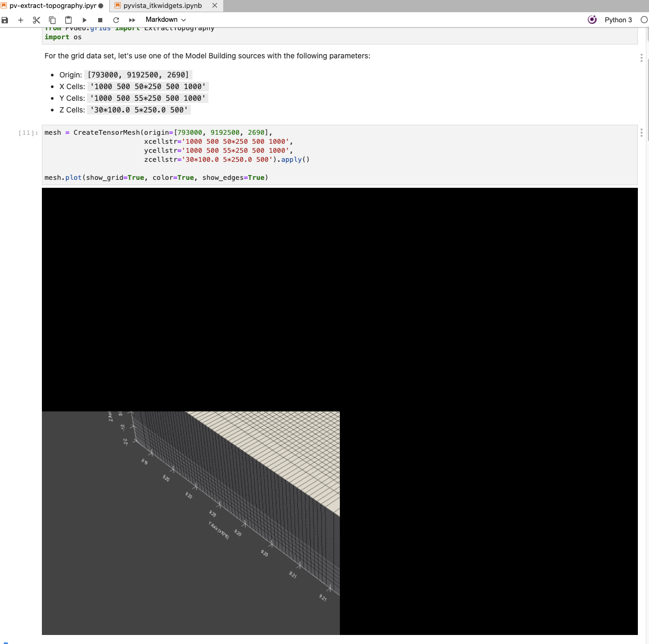Image resolution: width=649 pixels, height=644 pixels.
Task: Run the selected cell play icon
Action: [84, 20]
